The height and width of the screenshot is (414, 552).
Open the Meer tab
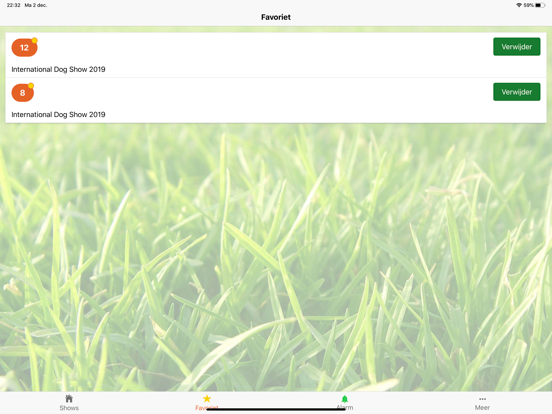tap(482, 403)
